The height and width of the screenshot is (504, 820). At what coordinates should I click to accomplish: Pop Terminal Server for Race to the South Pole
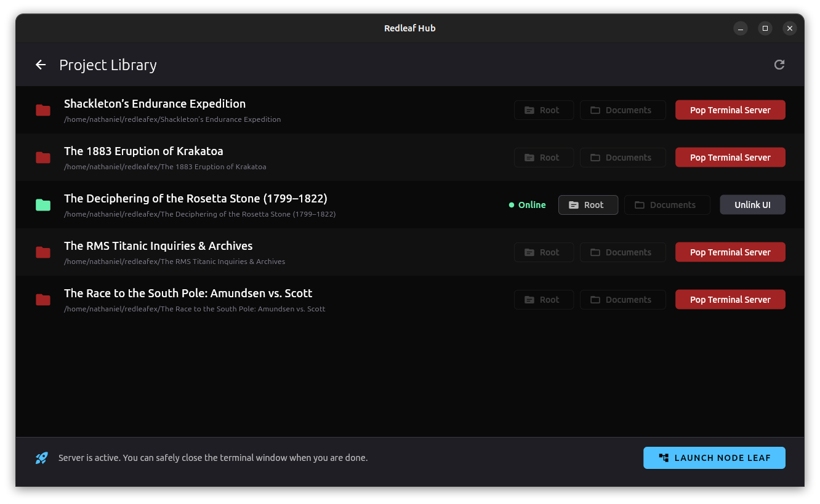(730, 300)
